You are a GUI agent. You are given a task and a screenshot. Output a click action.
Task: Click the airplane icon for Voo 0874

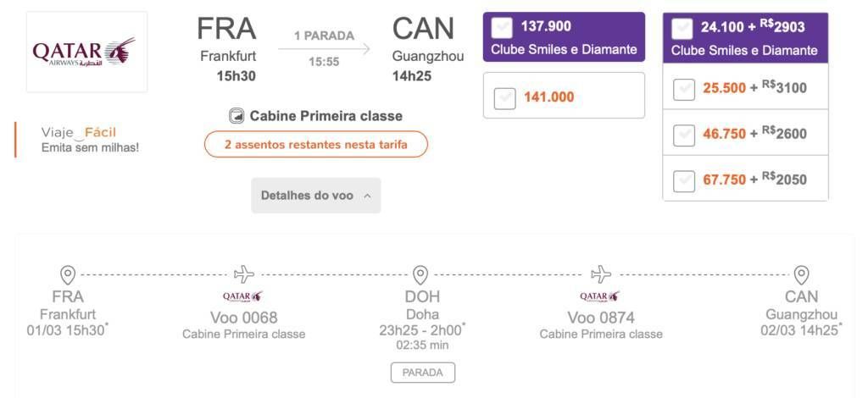click(x=601, y=274)
